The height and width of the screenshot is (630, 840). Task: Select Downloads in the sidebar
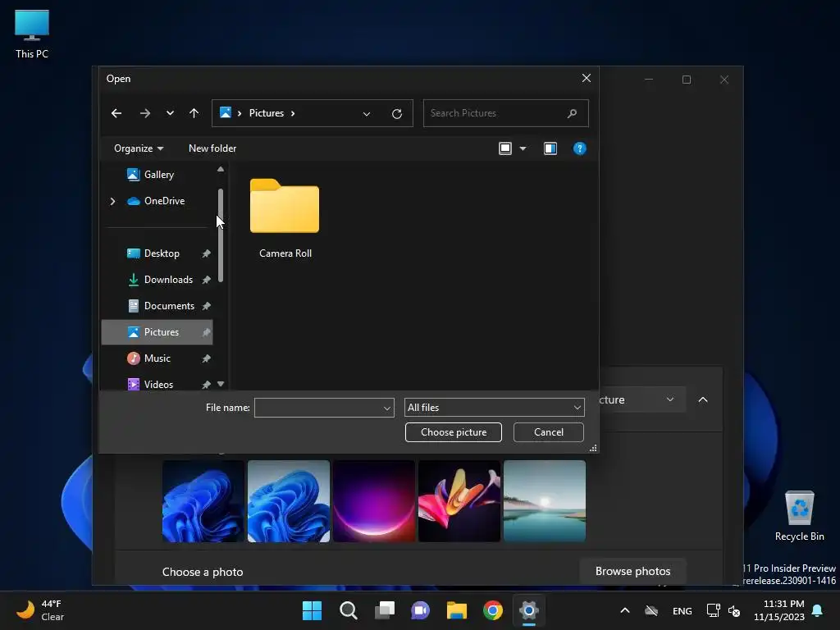168,280
